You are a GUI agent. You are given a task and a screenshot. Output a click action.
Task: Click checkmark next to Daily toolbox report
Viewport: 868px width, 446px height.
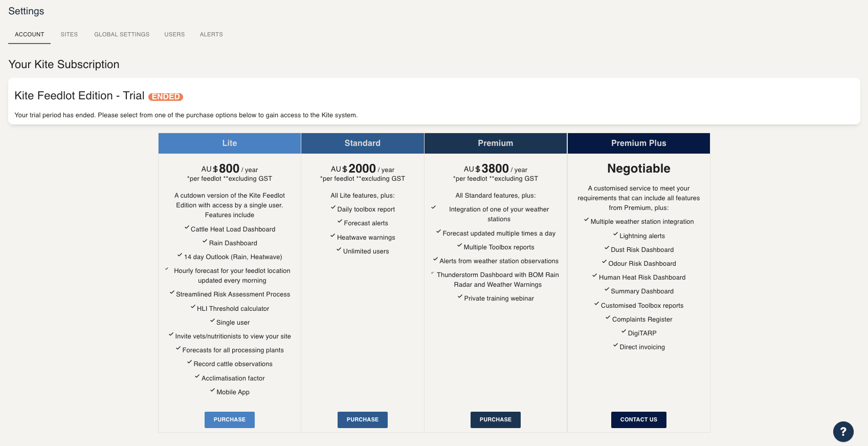(x=333, y=208)
